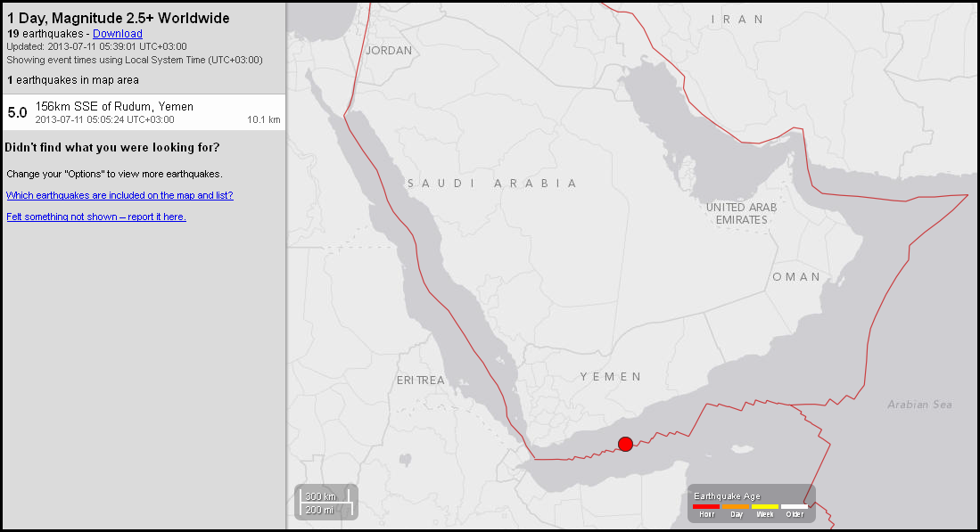The width and height of the screenshot is (980, 532).
Task: Click the '2013-07-11 05:05:24 UTC+03:00' event time
Action: pos(104,120)
